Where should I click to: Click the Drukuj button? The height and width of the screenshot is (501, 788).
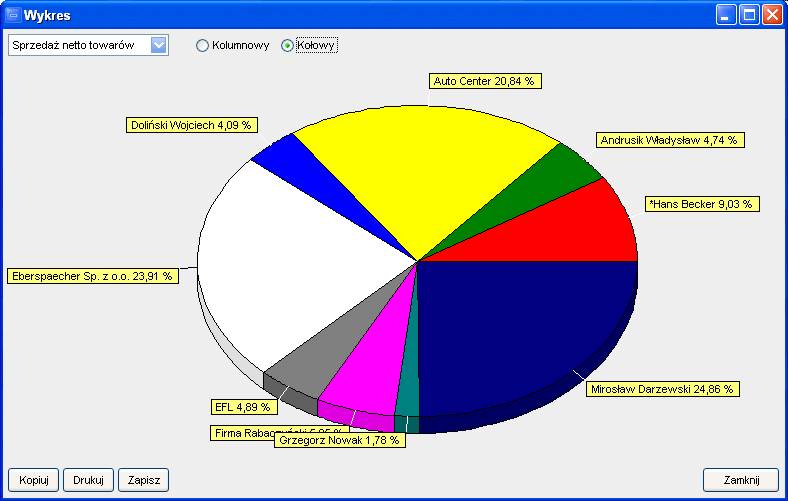click(x=88, y=480)
